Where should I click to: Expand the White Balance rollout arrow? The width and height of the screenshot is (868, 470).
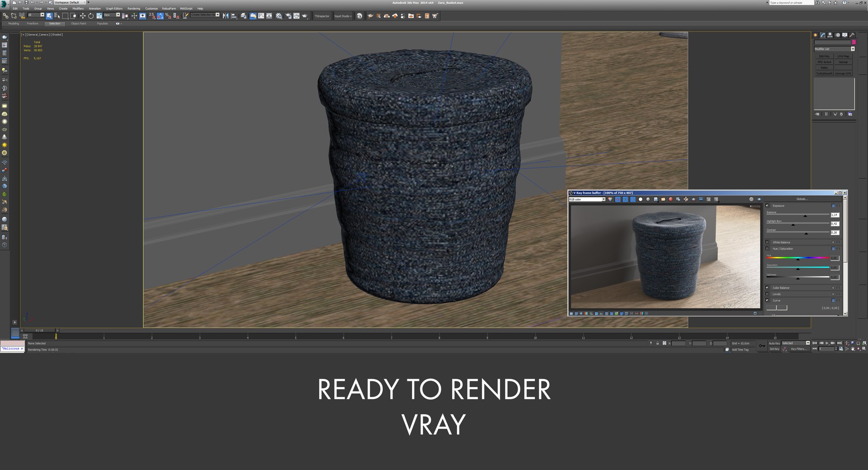[x=834, y=242]
